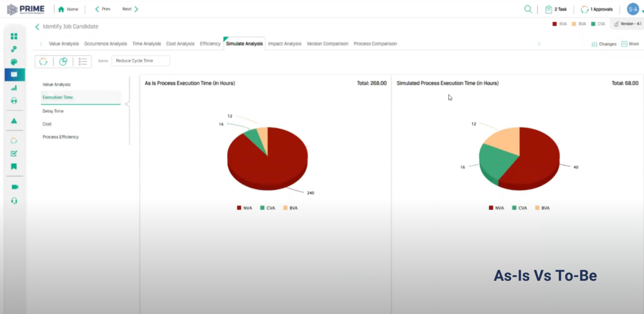Image resolution: width=644 pixels, height=314 pixels.
Task: Switch to pie chart view
Action: coord(63,62)
